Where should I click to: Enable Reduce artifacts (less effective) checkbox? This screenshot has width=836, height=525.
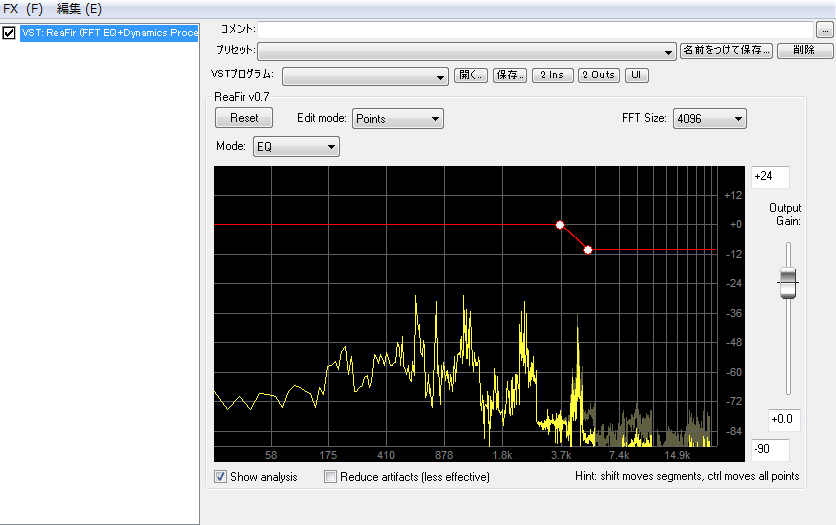(331, 476)
